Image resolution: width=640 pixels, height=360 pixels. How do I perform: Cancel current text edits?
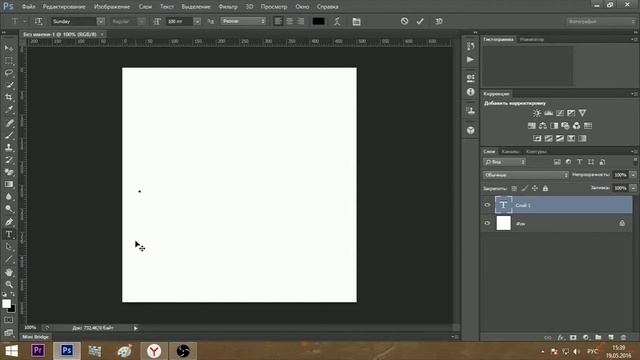coord(404,21)
